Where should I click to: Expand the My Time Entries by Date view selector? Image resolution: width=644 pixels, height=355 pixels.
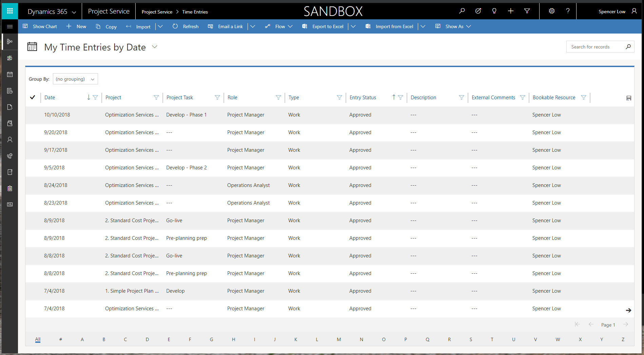155,47
